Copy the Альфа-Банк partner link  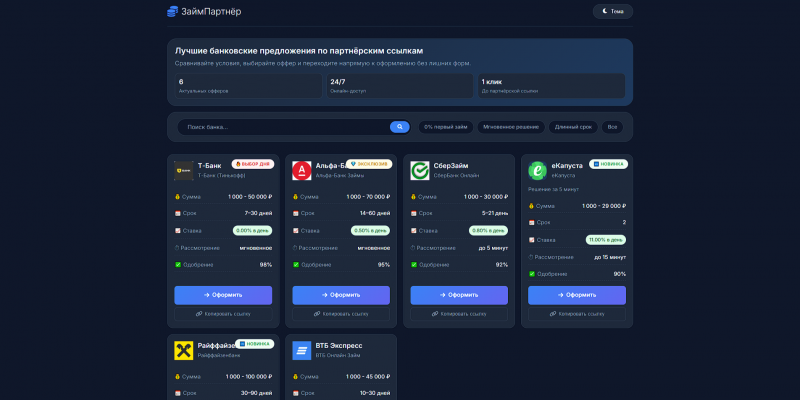click(341, 314)
